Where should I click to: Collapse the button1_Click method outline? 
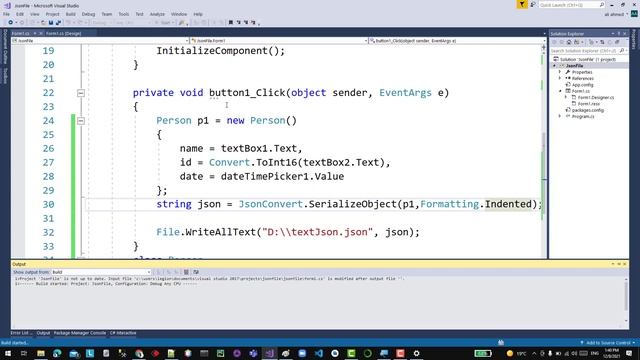[x=81, y=93]
